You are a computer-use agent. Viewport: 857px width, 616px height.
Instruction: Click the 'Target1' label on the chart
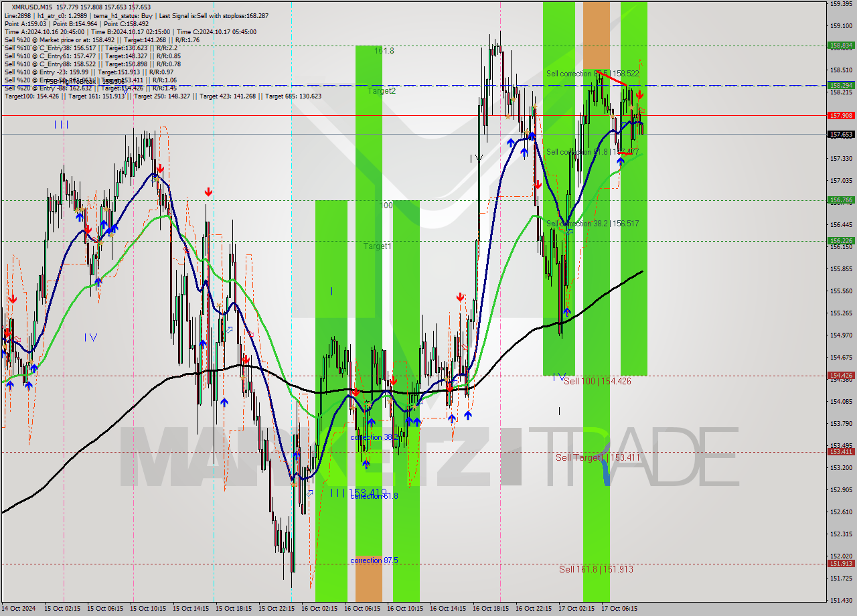378,246
